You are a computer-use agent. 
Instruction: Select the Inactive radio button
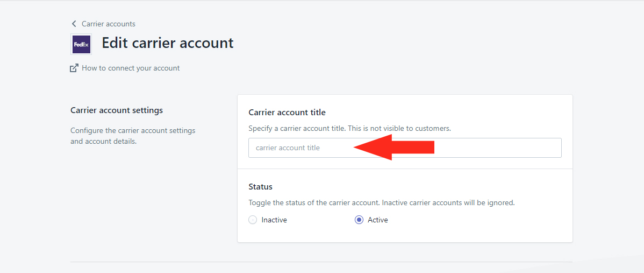pyautogui.click(x=253, y=220)
